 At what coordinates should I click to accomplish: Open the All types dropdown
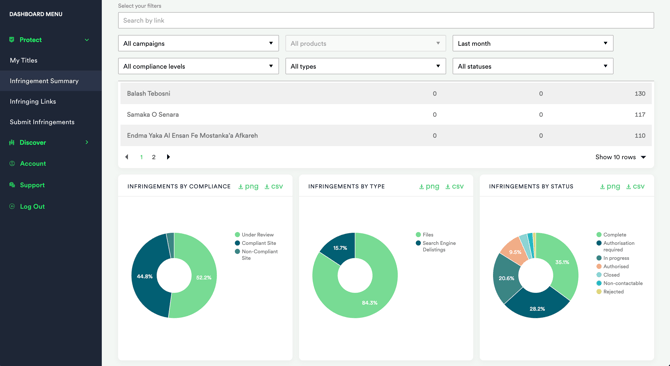point(365,66)
